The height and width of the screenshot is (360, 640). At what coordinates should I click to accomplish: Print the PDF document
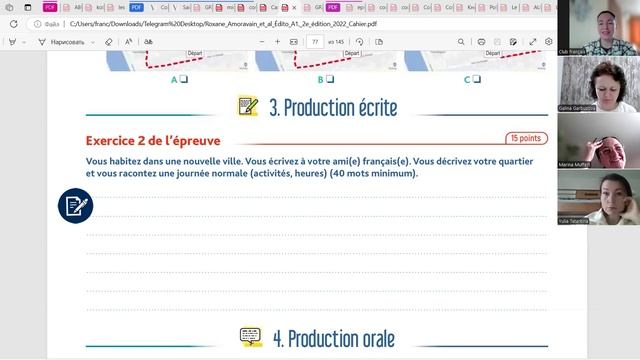point(481,42)
